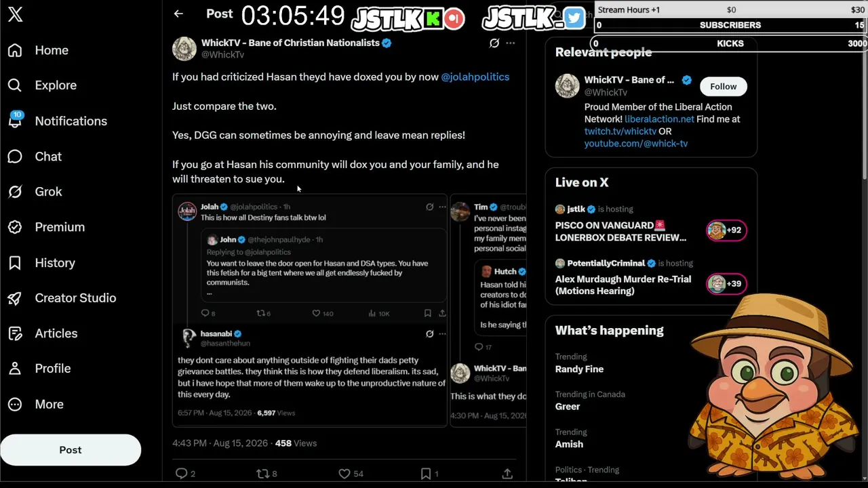Click the 17 replies icon on Tim's tweet
The width and height of the screenshot is (868, 488).
tap(478, 347)
